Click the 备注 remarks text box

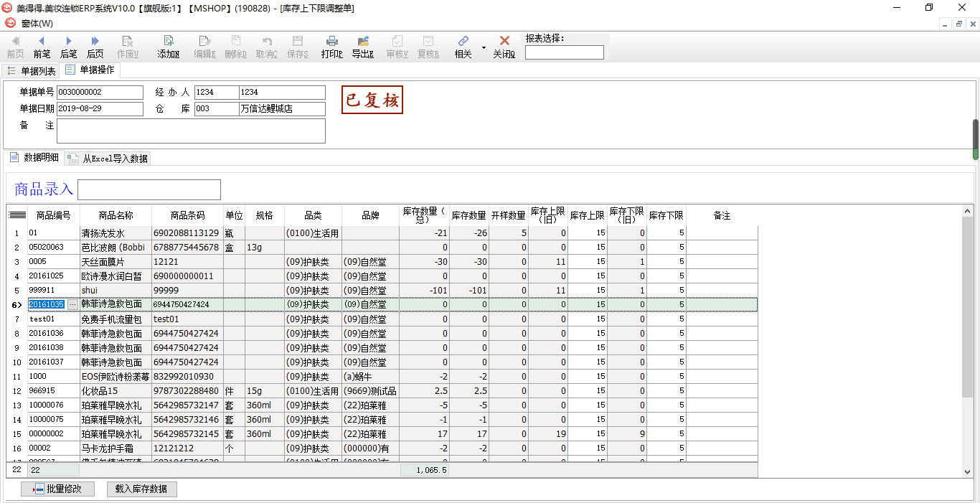(191, 131)
